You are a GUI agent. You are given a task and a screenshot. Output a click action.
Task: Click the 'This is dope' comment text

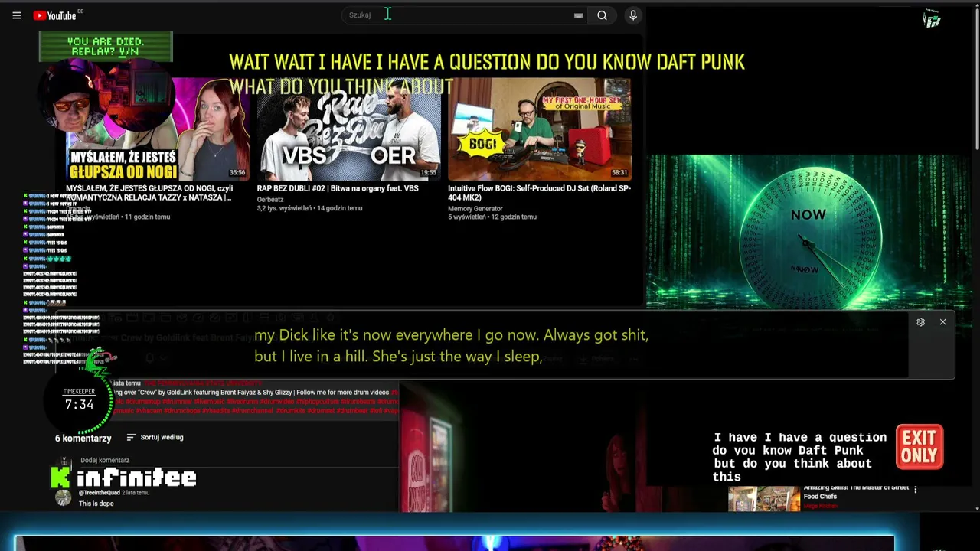click(96, 504)
